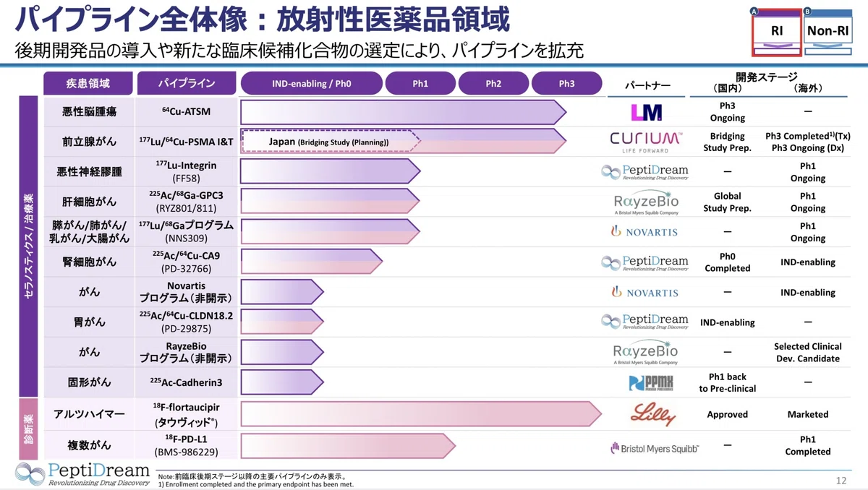Click Novartis logo in undisclosed Novartis program row
This screenshot has height=490, width=868.
click(645, 292)
